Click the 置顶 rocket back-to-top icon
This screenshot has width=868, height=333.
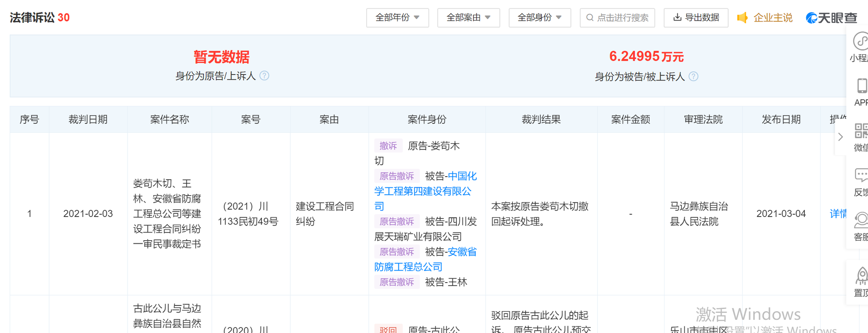click(862, 276)
